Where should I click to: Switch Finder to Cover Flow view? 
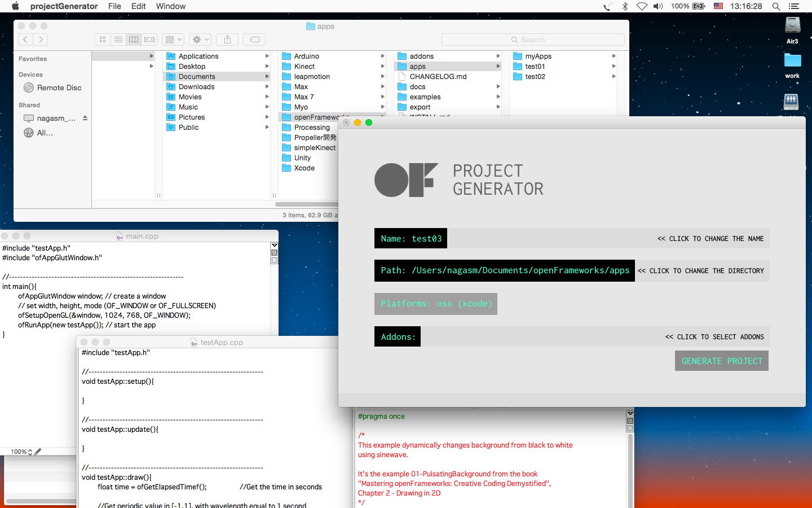coord(149,40)
